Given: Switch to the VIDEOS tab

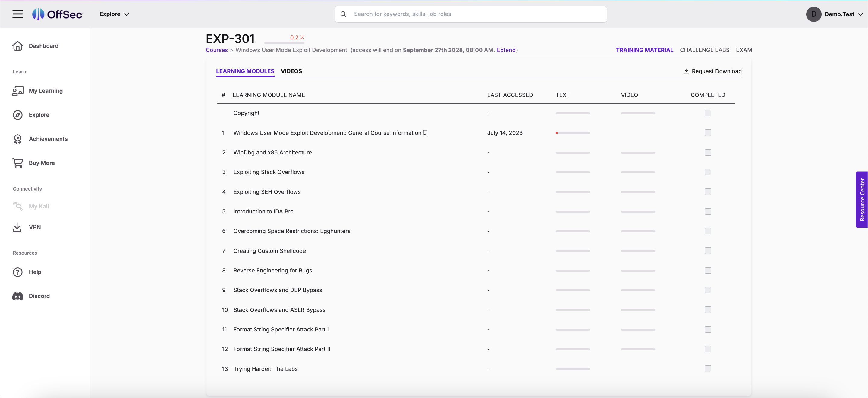Looking at the screenshot, I should [x=291, y=71].
